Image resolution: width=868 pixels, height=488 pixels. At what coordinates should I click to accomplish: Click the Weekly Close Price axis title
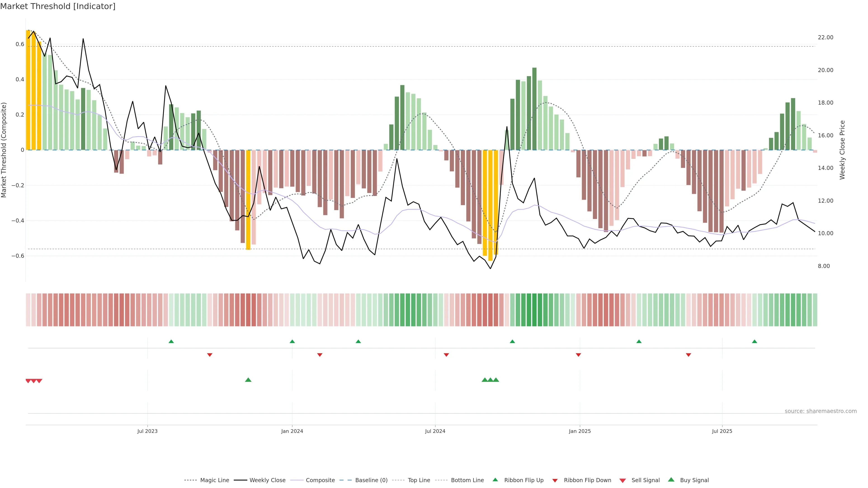click(x=842, y=150)
